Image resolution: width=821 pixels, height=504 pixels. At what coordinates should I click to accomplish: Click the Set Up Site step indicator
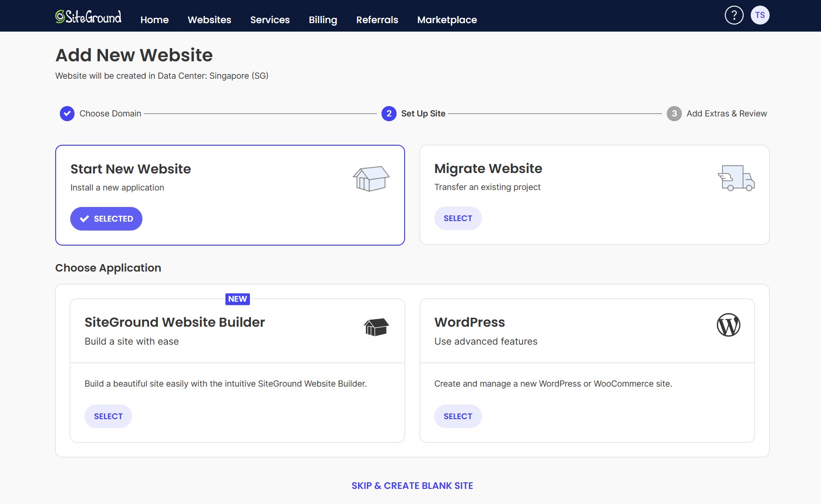388,113
